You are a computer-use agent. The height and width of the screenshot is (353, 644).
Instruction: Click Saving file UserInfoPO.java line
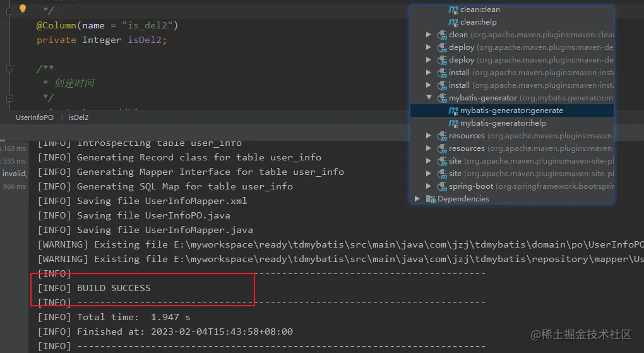click(134, 215)
